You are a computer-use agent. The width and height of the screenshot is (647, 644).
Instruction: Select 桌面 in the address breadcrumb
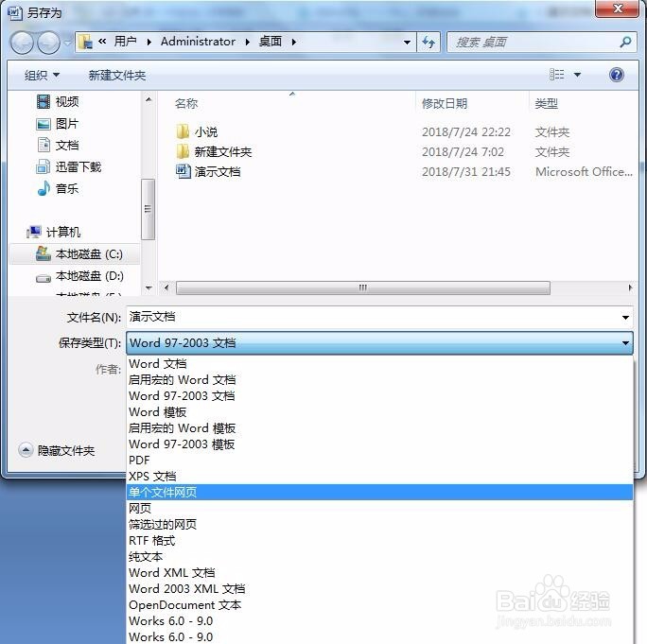pos(271,42)
